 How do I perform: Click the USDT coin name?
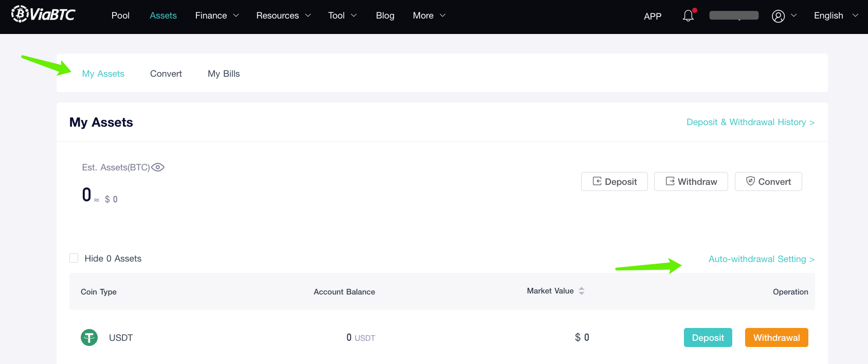pos(121,338)
